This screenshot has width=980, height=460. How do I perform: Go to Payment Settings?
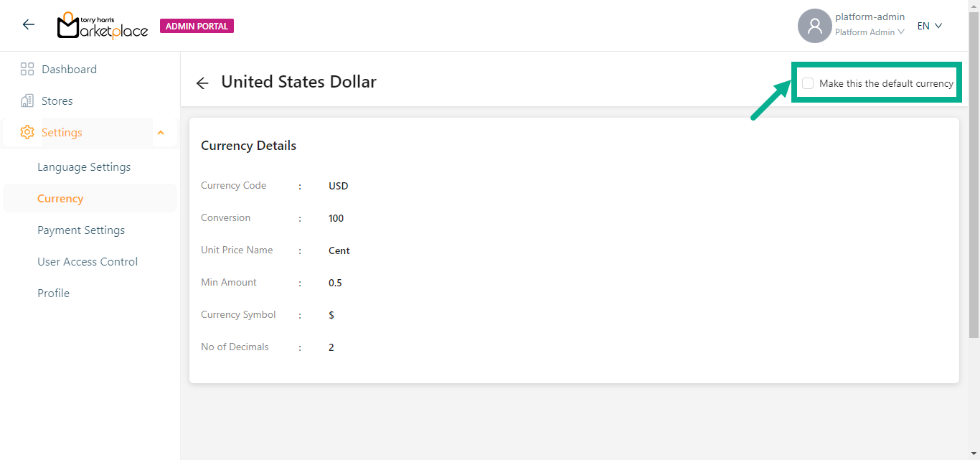point(81,230)
